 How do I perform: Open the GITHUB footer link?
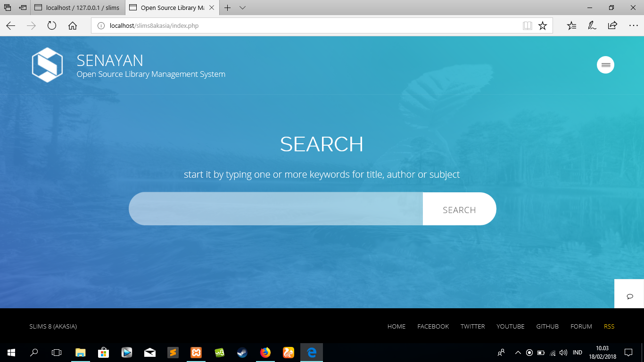click(x=547, y=326)
